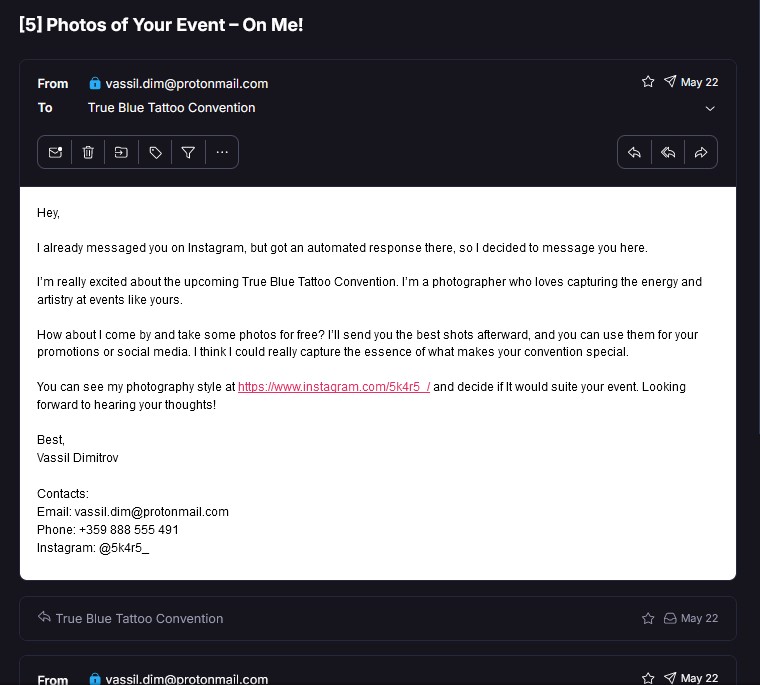
Task: Click the blue lock encryption icon
Action: pos(95,83)
